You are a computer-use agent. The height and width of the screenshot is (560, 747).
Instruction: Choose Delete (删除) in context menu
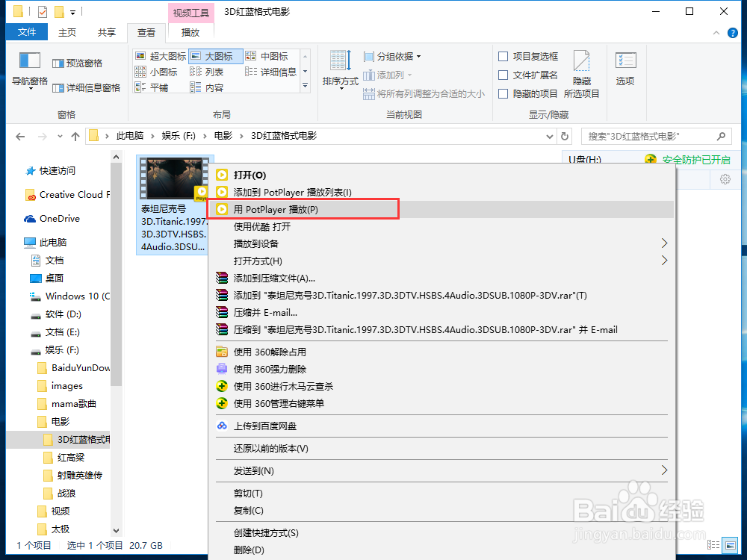pos(441,550)
